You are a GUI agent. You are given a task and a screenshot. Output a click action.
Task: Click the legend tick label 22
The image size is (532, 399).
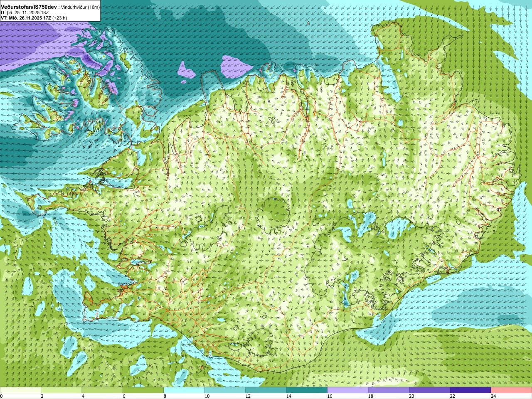pyautogui.click(x=453, y=396)
